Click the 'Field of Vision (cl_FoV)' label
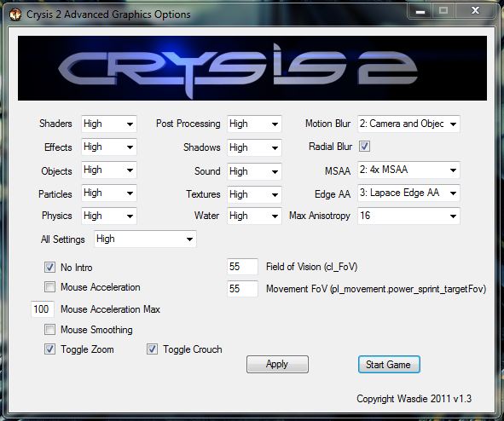This screenshot has width=504, height=421. pyautogui.click(x=312, y=267)
